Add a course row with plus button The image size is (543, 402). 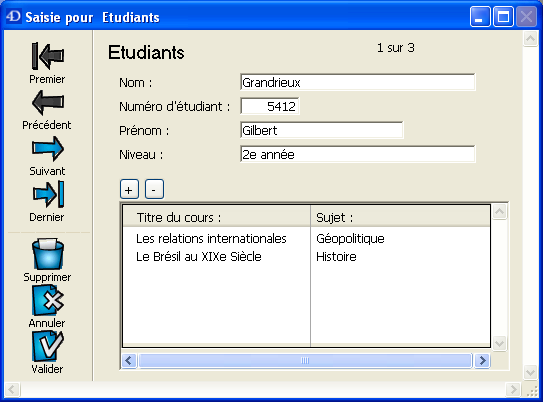[129, 189]
